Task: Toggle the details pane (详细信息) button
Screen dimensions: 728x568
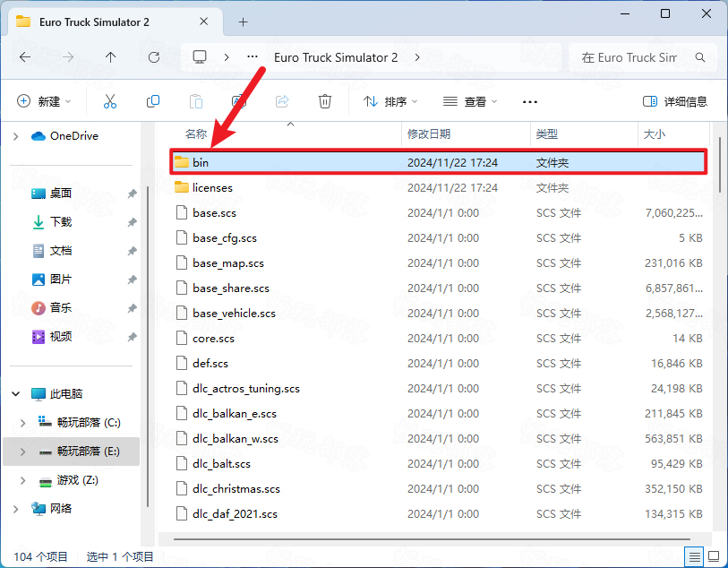Action: (674, 101)
